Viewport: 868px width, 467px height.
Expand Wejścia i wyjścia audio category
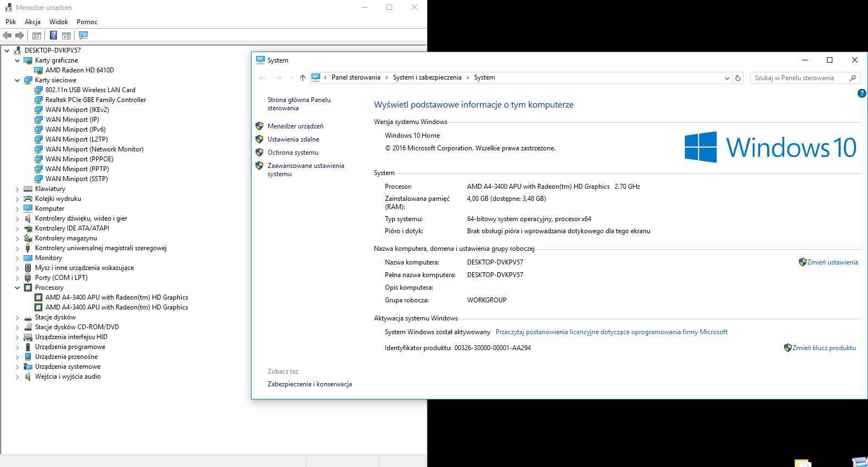(17, 376)
